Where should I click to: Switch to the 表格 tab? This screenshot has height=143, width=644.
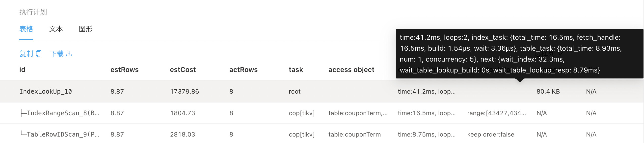pos(26,29)
